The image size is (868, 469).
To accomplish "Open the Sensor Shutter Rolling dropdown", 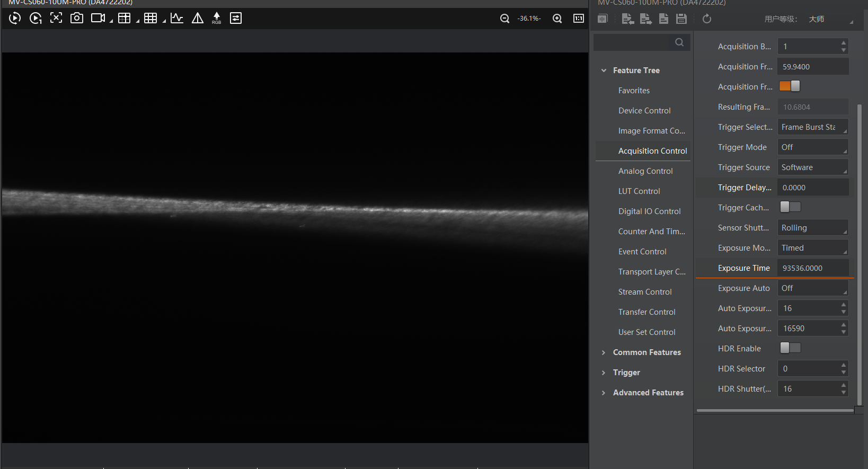I will (x=812, y=228).
